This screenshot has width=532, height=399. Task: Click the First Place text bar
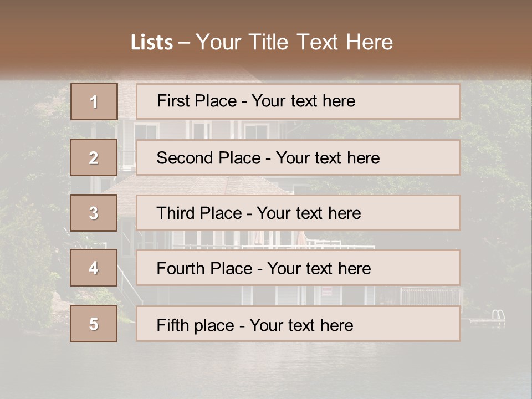coord(298,101)
